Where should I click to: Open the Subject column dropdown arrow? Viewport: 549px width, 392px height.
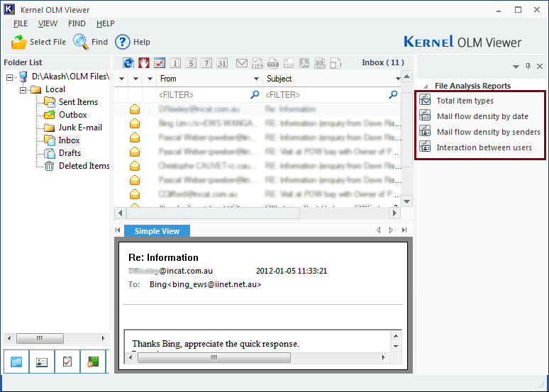(x=397, y=79)
